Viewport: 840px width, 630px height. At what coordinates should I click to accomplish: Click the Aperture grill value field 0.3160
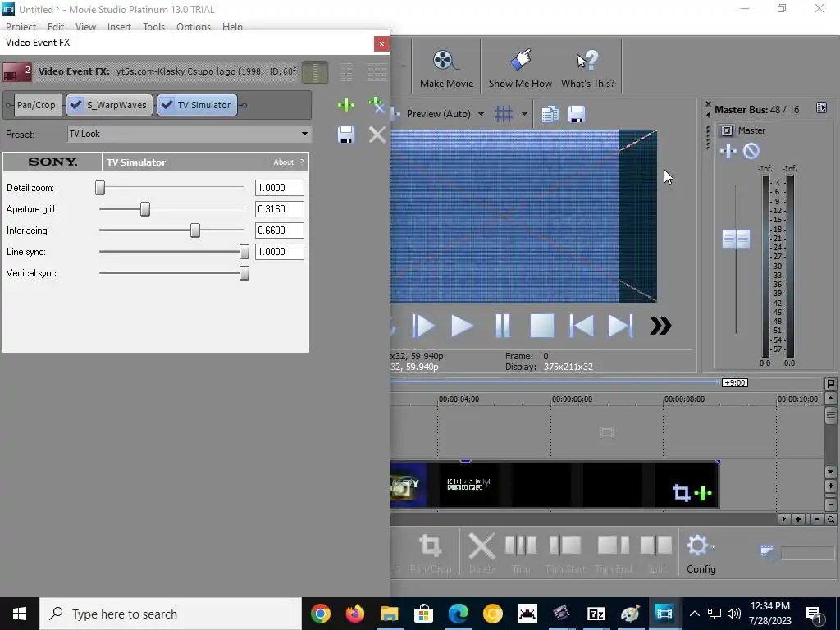(x=279, y=209)
